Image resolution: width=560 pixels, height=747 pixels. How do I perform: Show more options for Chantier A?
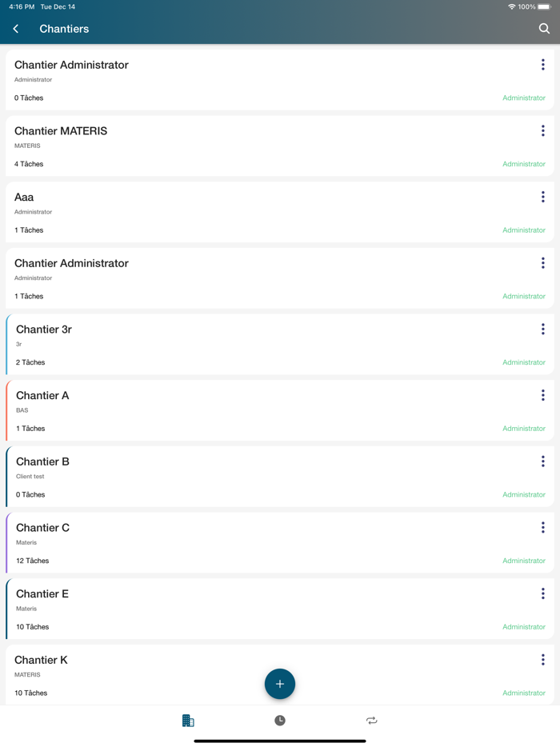click(542, 395)
